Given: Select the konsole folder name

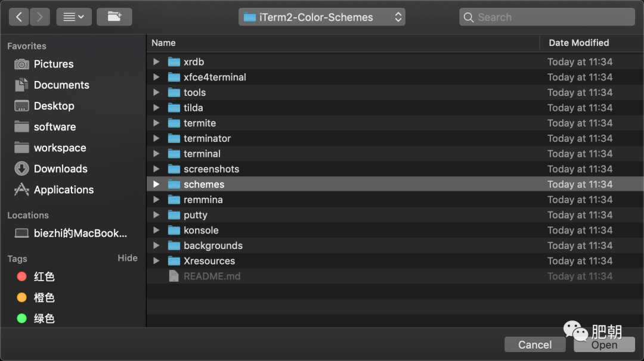Looking at the screenshot, I should click(201, 230).
